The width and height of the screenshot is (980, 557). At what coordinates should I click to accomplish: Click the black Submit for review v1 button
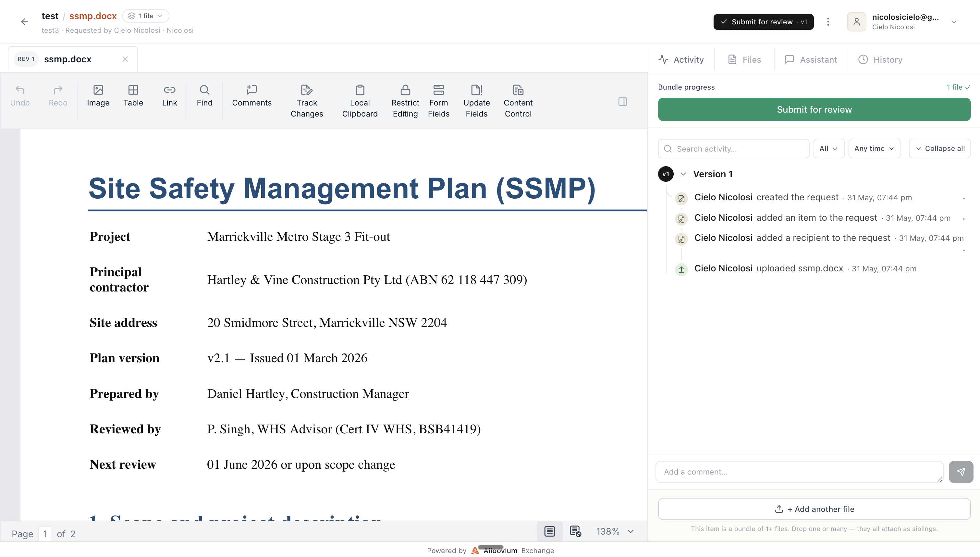pos(763,22)
